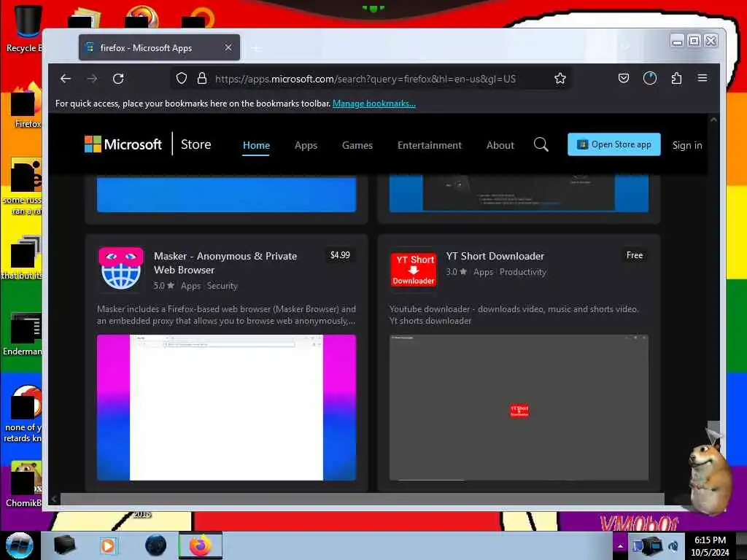Open the Manage bookmarks link
The image size is (747, 560).
(374, 104)
